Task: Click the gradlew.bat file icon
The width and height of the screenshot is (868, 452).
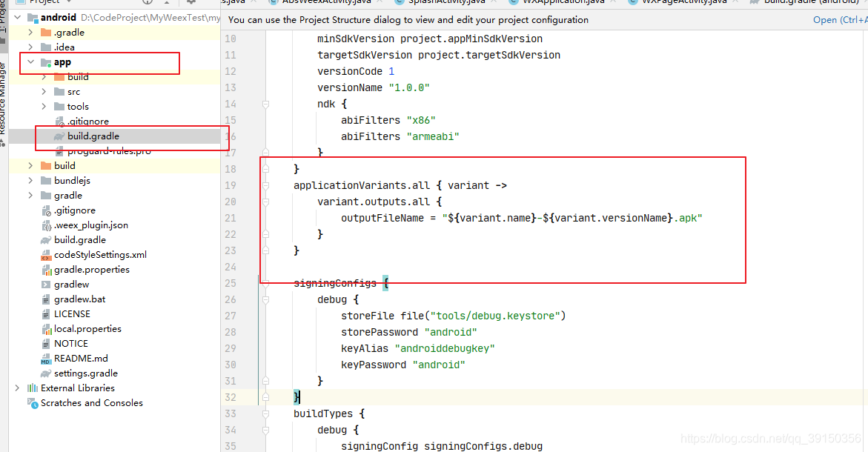Action: pyautogui.click(x=46, y=299)
